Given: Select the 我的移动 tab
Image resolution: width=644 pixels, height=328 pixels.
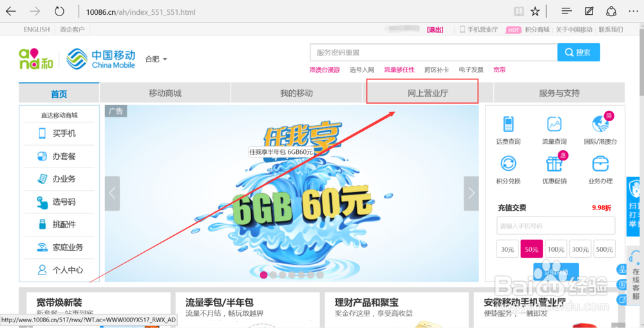Looking at the screenshot, I should coord(296,93).
